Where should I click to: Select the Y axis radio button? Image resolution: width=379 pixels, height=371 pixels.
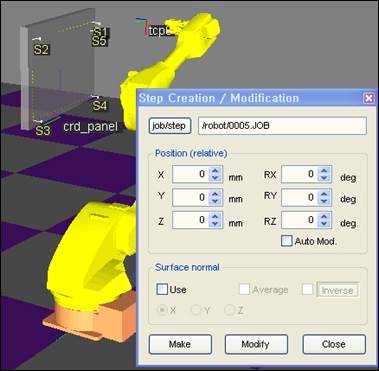coord(196,310)
